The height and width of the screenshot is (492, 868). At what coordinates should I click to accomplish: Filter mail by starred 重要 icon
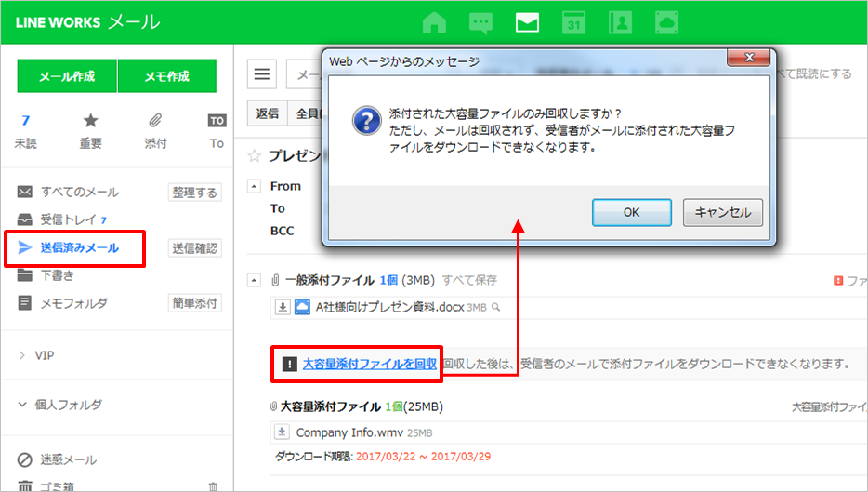[x=90, y=121]
